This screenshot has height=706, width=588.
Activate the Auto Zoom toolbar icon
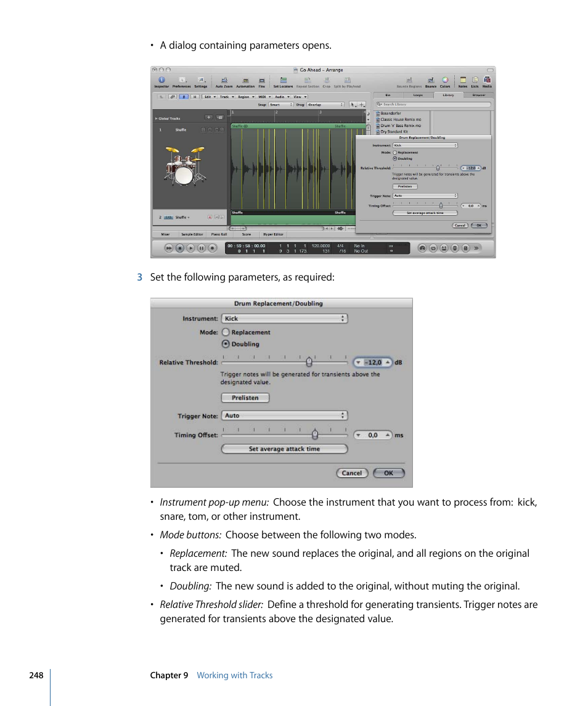click(x=224, y=80)
